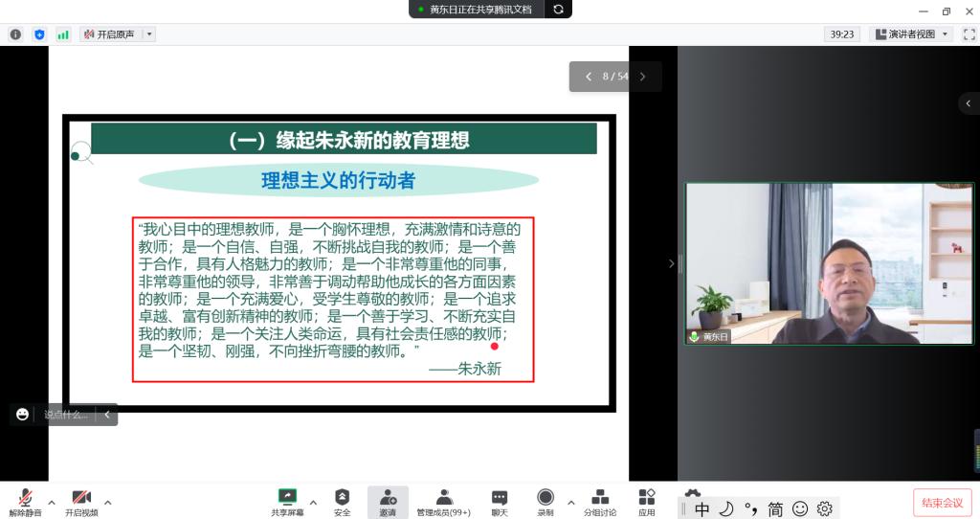Click the meeting info icon
Screen dimensions: 980x519
[15, 34]
